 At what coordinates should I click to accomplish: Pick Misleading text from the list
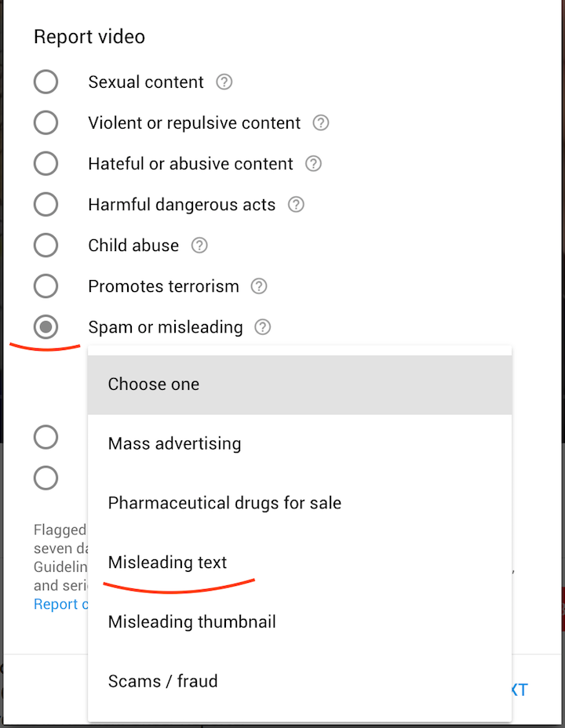pos(300,562)
